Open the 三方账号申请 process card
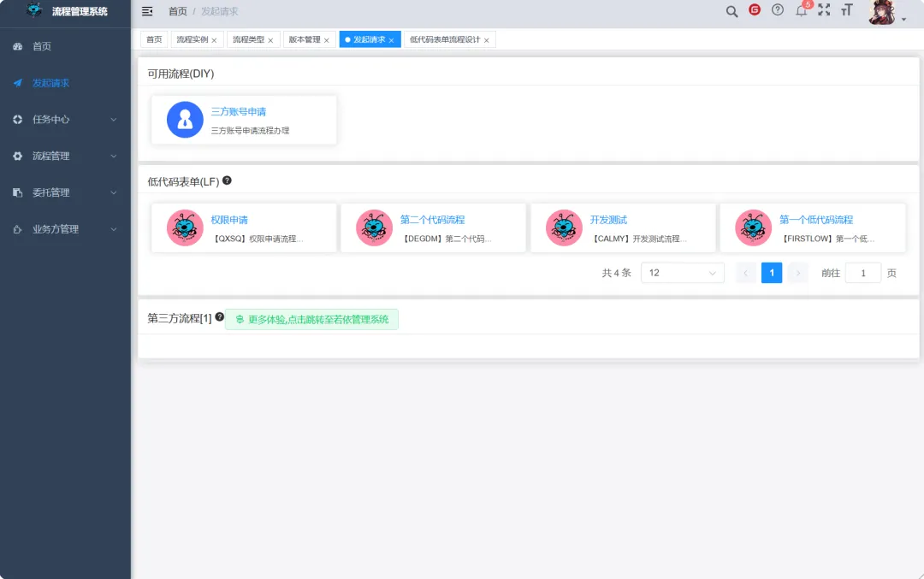The height and width of the screenshot is (579, 924). tap(244, 120)
